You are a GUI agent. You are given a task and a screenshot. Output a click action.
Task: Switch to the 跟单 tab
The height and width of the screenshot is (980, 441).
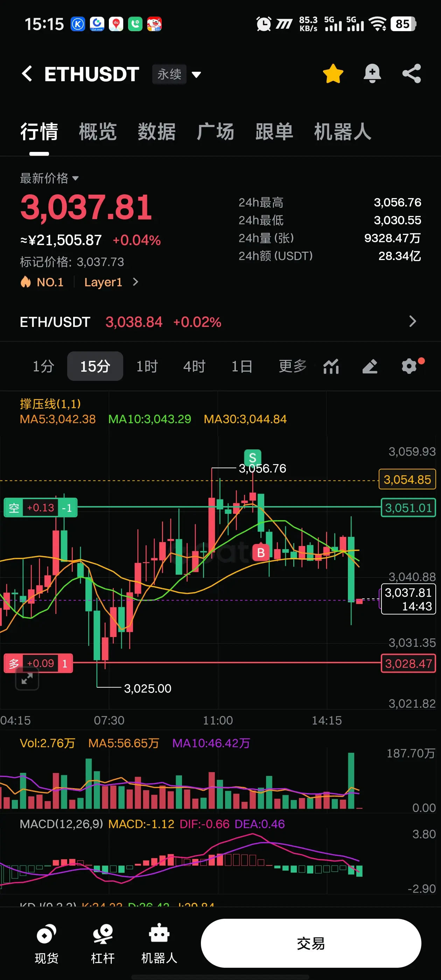pos(274,132)
